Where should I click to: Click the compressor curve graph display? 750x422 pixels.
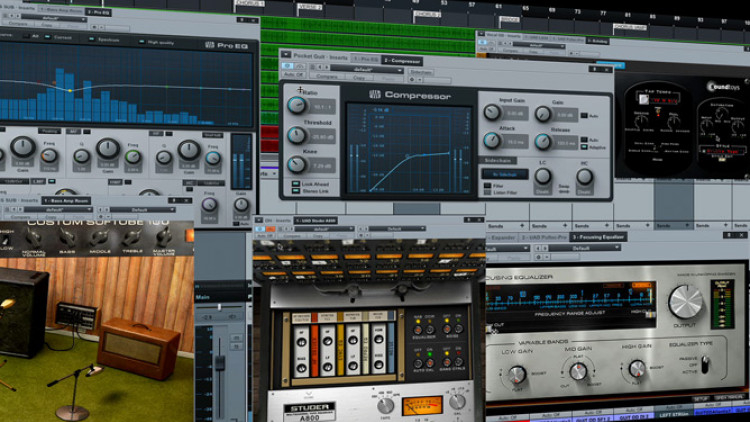tap(409, 148)
